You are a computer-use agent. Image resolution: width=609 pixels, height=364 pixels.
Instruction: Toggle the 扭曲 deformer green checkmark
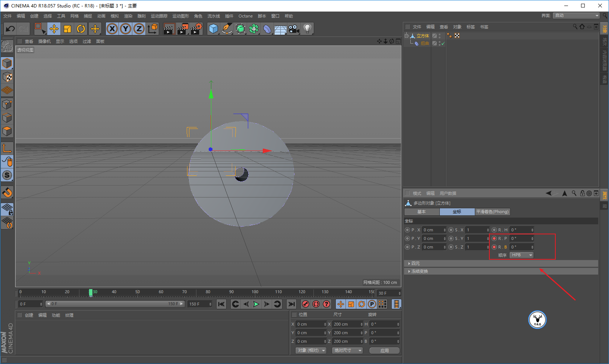pos(443,44)
